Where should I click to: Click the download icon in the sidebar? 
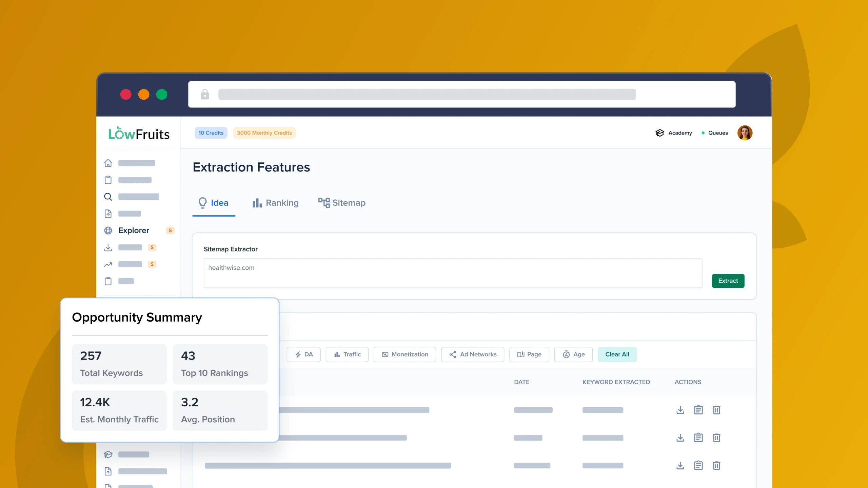click(108, 247)
